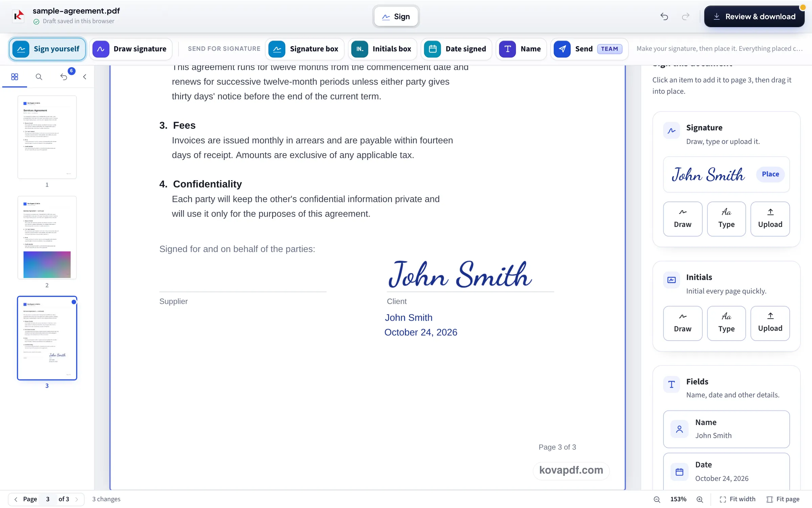Open the search panel in sidebar
This screenshot has width=812, height=508.
pyautogui.click(x=39, y=77)
